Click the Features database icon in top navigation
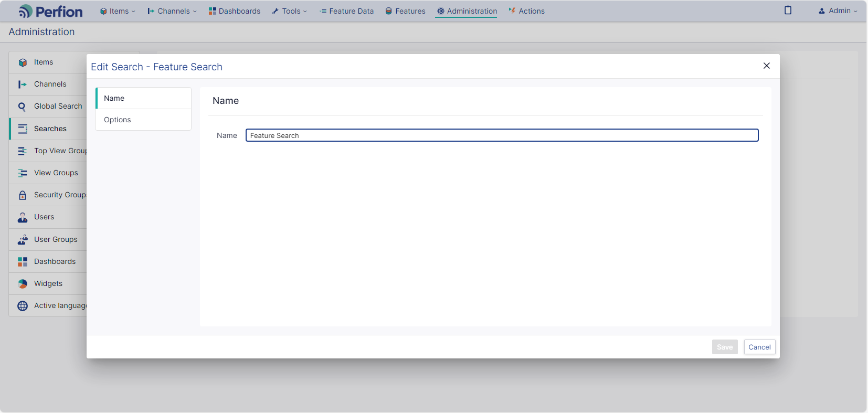Viewport: 868px width, 413px height. point(389,11)
